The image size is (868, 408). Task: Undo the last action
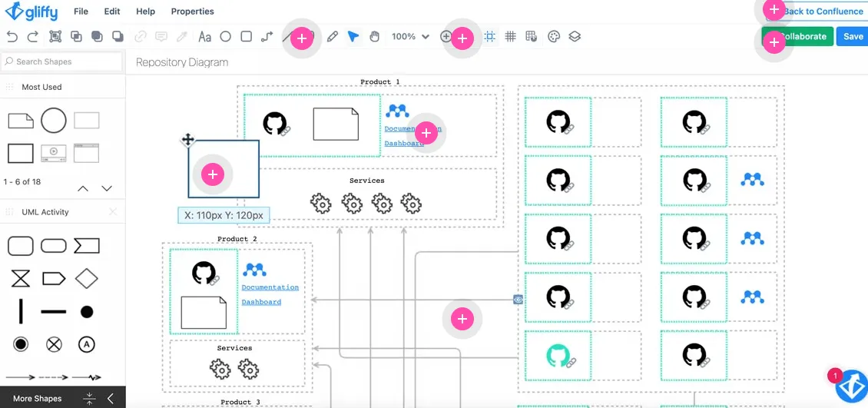(12, 37)
